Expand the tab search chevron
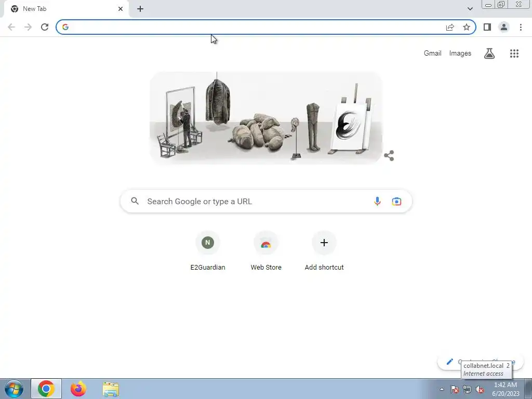The image size is (532, 399). point(470,9)
